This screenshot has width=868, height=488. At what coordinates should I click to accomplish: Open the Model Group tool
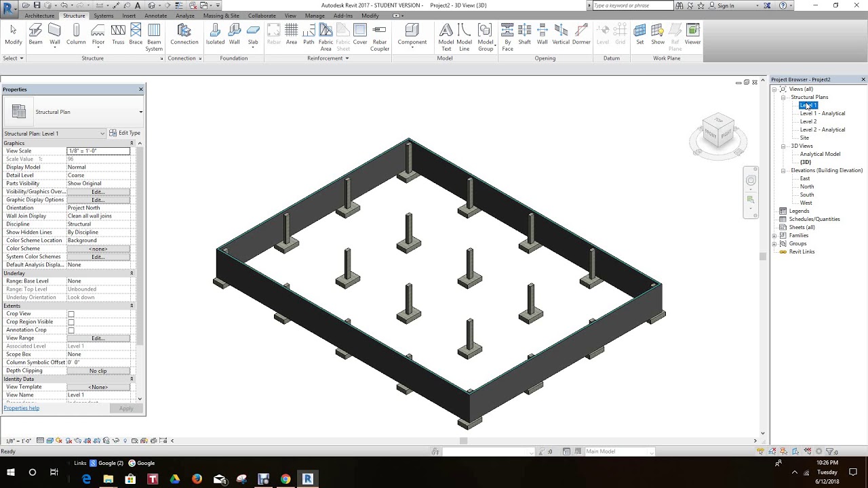coord(486,38)
